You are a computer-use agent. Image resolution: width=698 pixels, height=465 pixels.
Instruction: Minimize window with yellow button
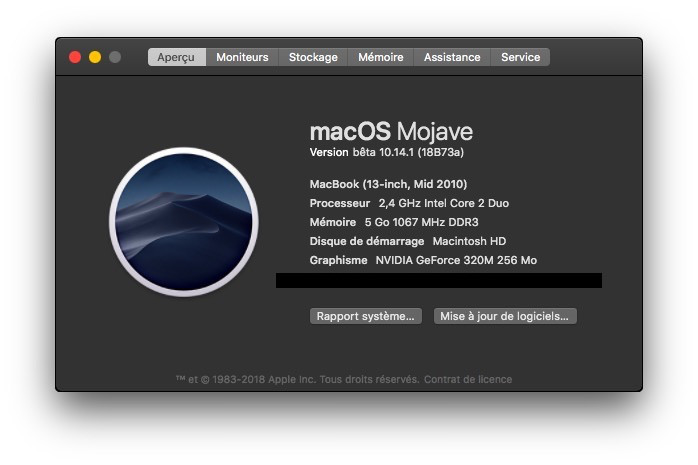(x=95, y=57)
